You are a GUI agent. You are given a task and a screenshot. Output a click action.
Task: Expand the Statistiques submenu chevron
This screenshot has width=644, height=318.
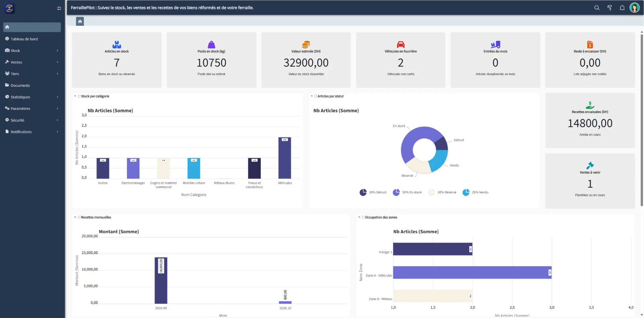[57, 97]
